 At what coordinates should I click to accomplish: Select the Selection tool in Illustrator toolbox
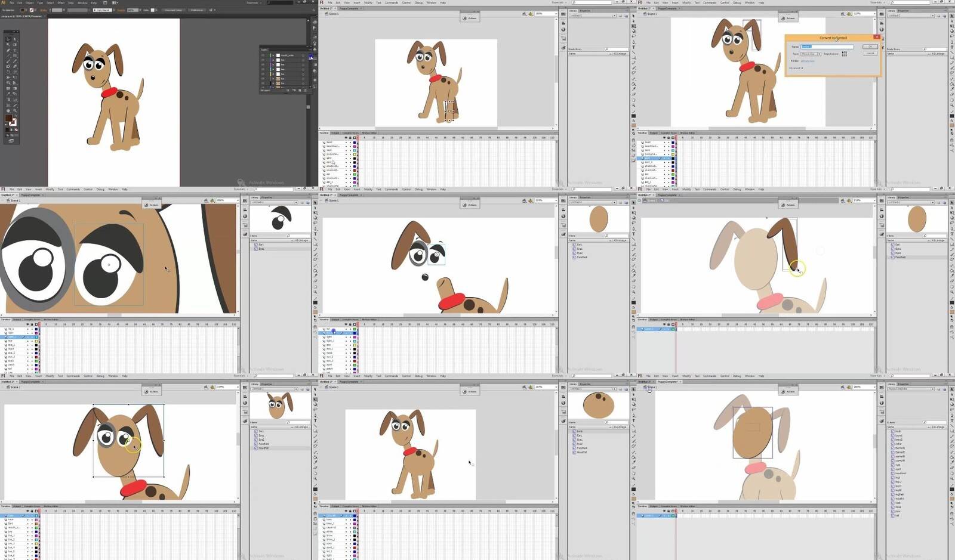click(x=8, y=39)
